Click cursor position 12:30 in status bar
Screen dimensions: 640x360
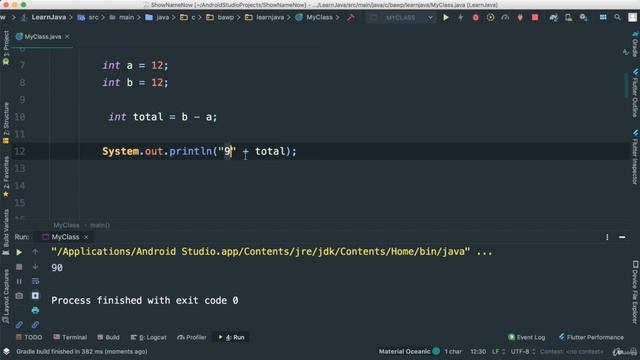pos(478,351)
